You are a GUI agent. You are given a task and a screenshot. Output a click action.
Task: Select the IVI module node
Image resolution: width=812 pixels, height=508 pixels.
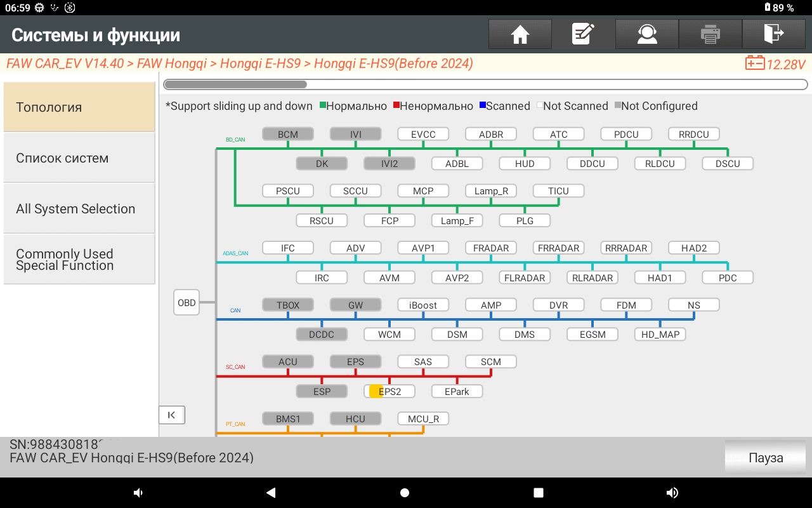pos(356,134)
